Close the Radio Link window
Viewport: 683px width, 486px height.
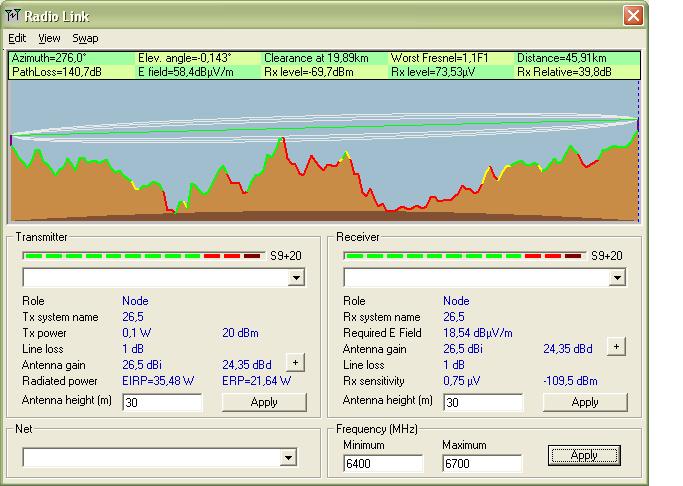pos(632,15)
